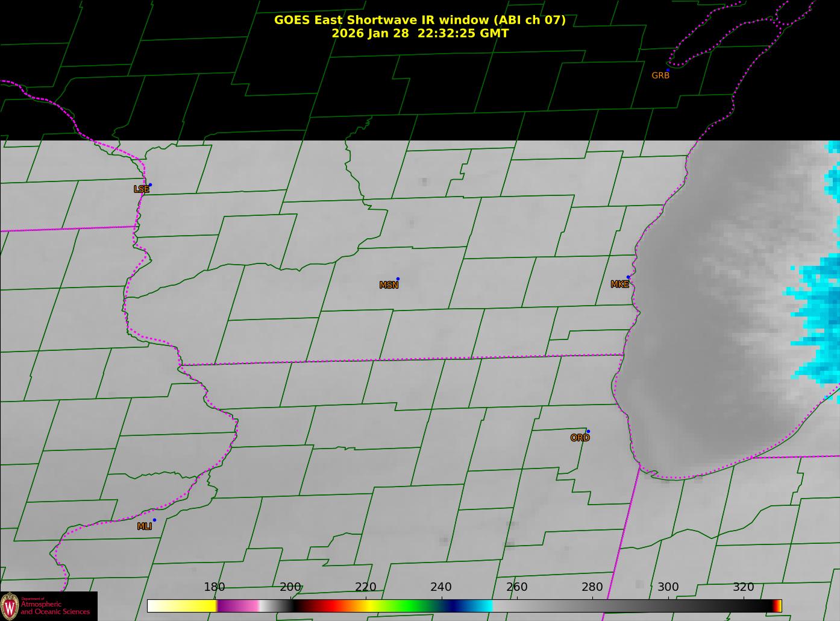The width and height of the screenshot is (840, 621).
Task: Click the 260 color bar label
Action: 517,587
